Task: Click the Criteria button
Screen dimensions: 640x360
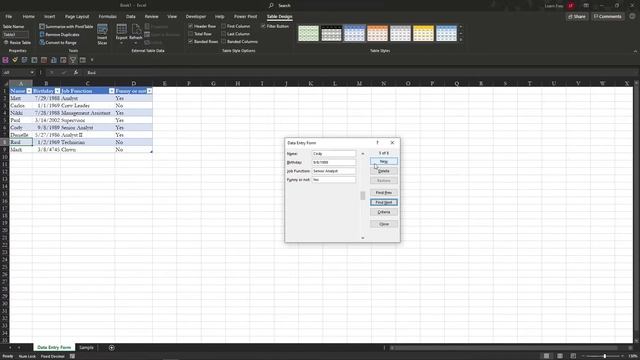Action: 384,212
